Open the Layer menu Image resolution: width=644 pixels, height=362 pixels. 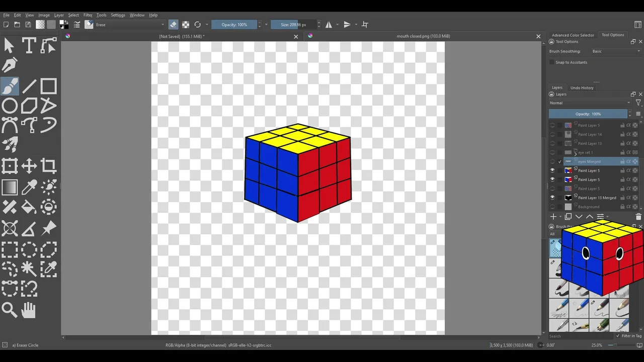[59, 15]
